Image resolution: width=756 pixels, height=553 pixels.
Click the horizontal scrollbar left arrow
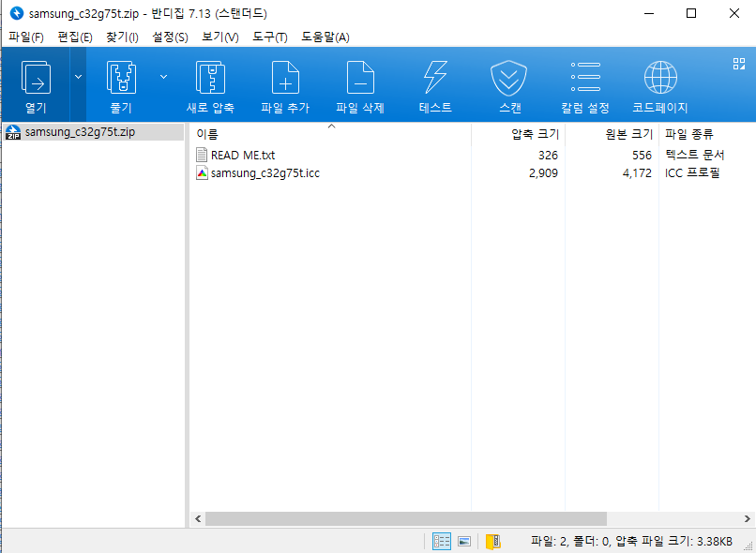(198, 519)
